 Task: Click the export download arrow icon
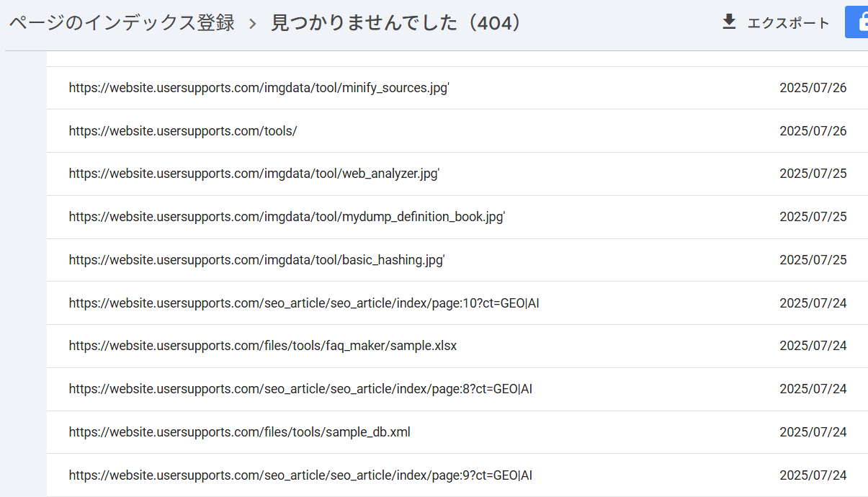pos(729,22)
